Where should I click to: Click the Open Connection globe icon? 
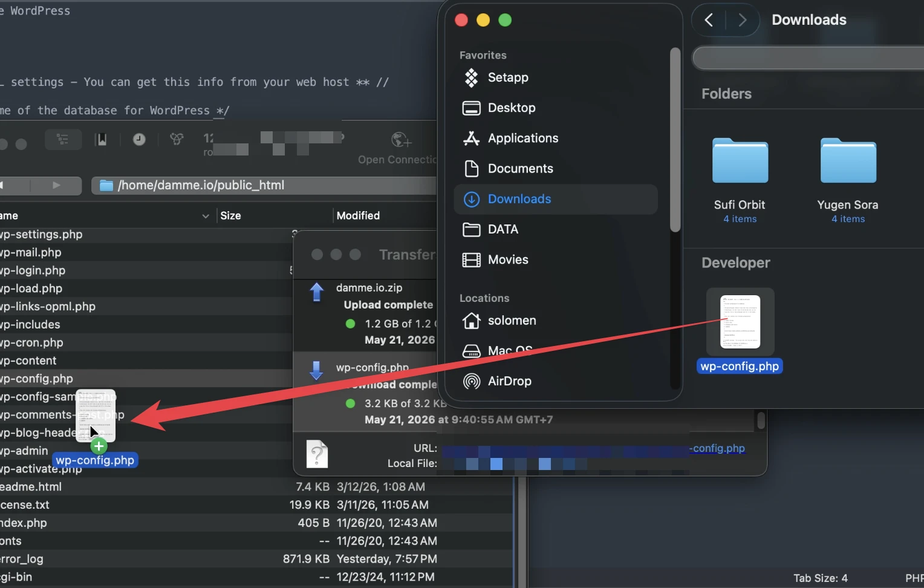pyautogui.click(x=401, y=140)
